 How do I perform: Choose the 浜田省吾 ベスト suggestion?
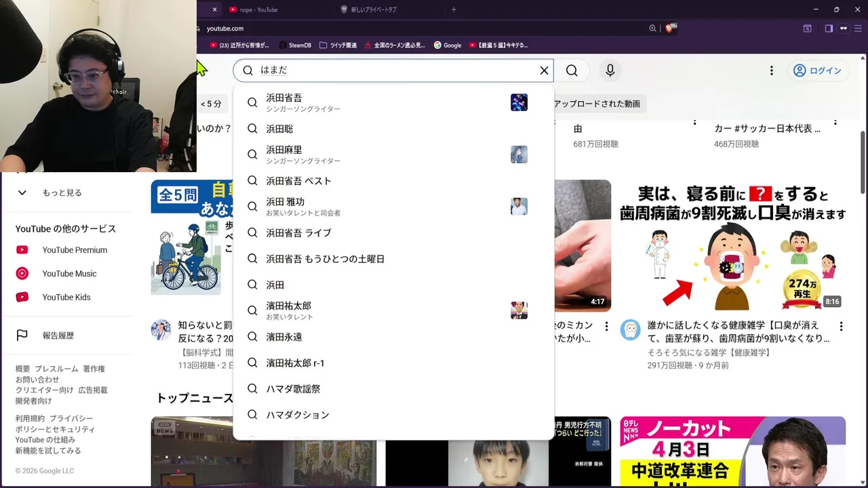393,181
